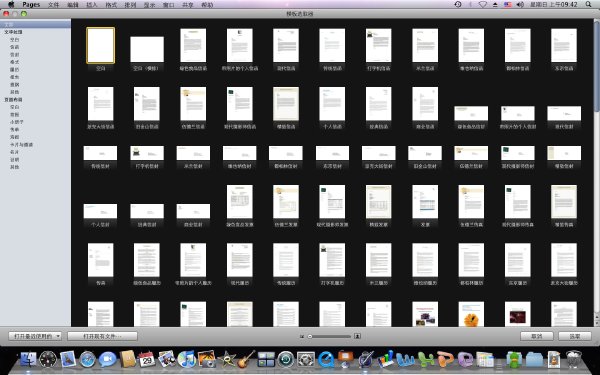
Task: Click the 打开现有文件 button
Action: (102, 336)
